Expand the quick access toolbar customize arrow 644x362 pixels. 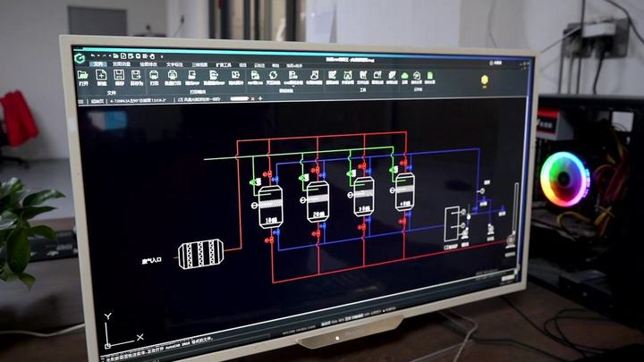point(162,56)
